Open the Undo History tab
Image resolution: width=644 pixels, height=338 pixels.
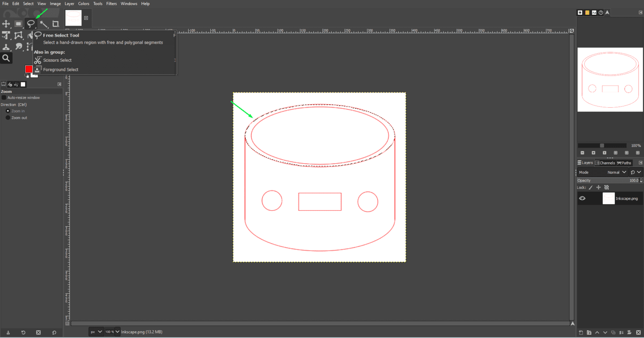click(x=17, y=84)
